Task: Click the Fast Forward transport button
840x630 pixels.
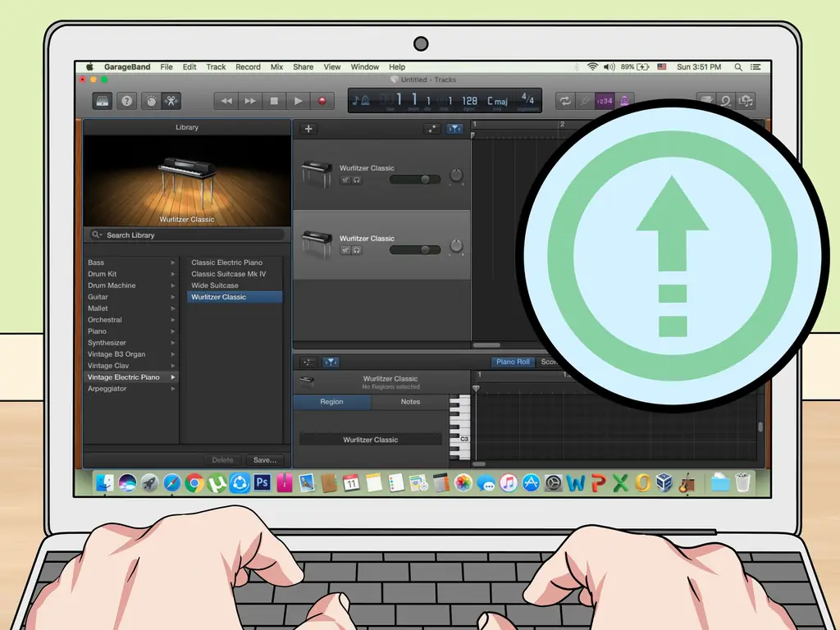Action: point(250,101)
